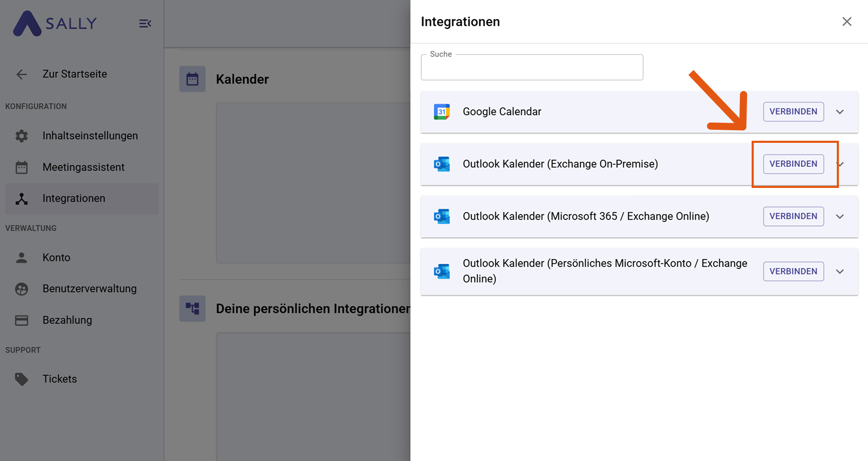
Task: Click the Google Calendar icon
Action: pyautogui.click(x=442, y=112)
